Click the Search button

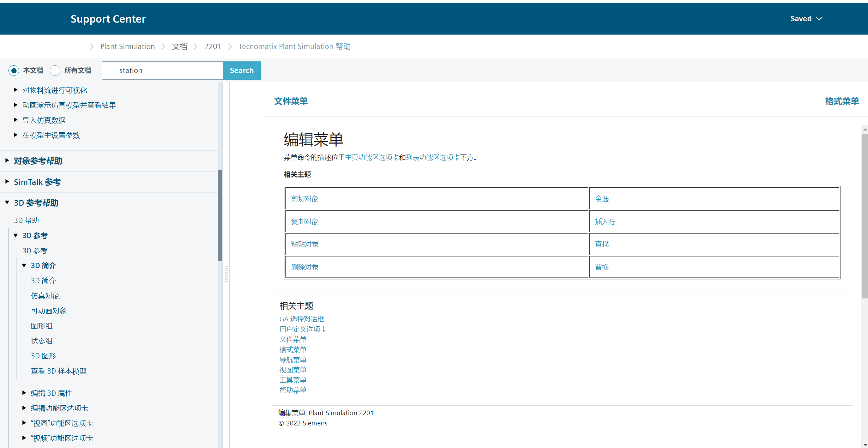[x=242, y=71]
